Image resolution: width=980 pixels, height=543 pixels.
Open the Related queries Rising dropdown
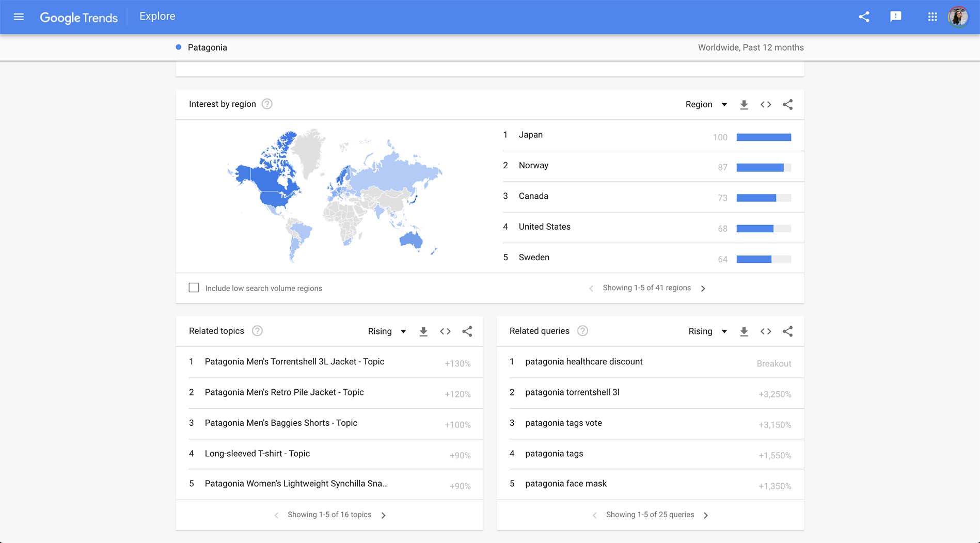click(x=708, y=331)
